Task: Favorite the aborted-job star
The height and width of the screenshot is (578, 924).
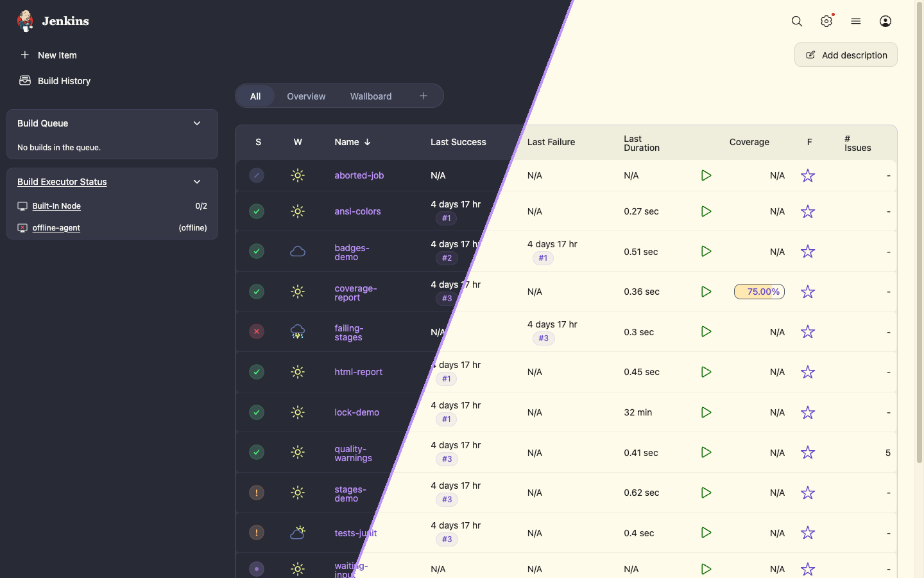Action: coord(808,175)
